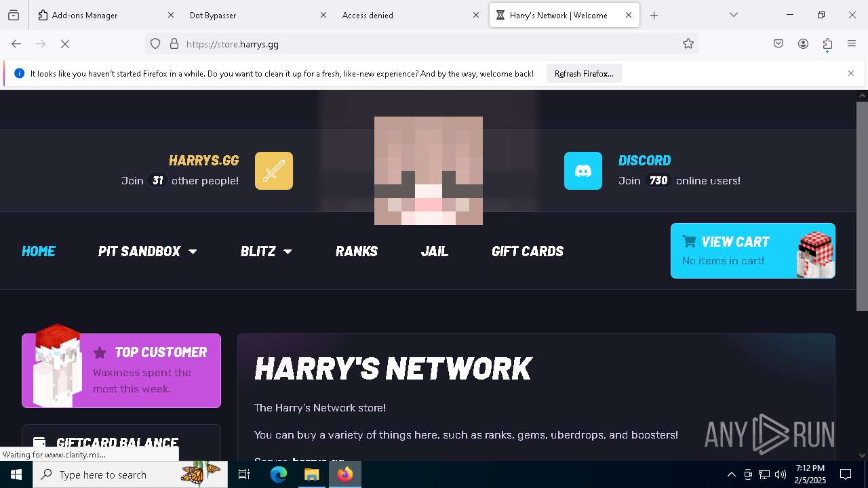Click the taskbar search box

130,474
